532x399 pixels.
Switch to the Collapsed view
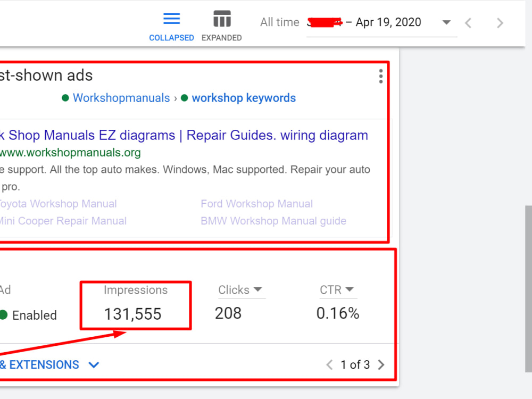pyautogui.click(x=171, y=27)
